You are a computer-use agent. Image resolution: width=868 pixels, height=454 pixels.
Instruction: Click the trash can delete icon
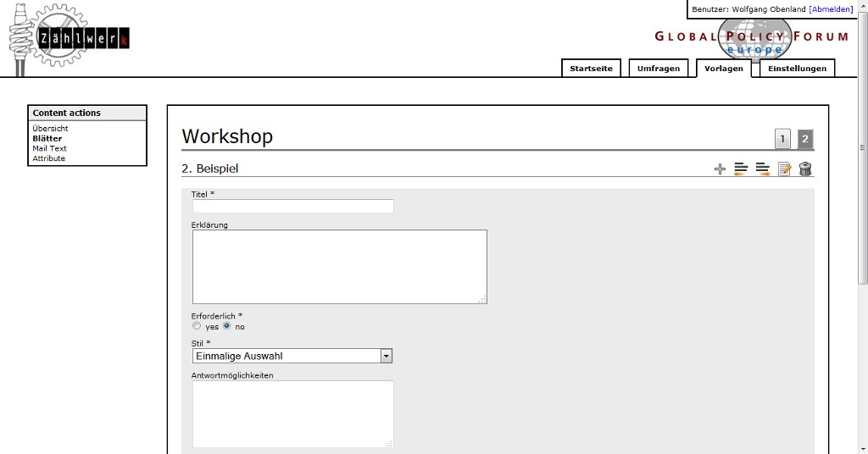(x=805, y=169)
